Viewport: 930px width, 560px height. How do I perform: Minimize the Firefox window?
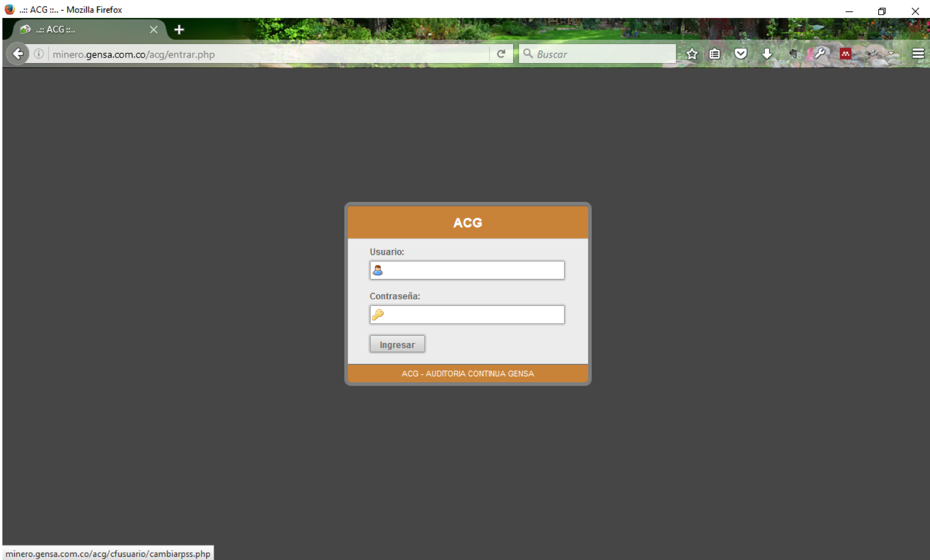coord(849,11)
